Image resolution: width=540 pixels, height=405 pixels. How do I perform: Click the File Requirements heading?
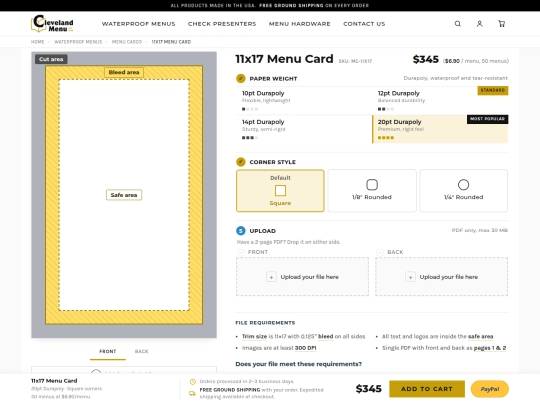point(265,323)
